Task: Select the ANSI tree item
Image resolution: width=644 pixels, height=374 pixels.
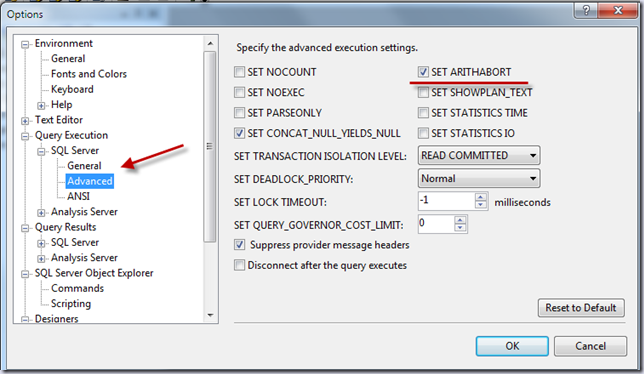Action: click(78, 196)
